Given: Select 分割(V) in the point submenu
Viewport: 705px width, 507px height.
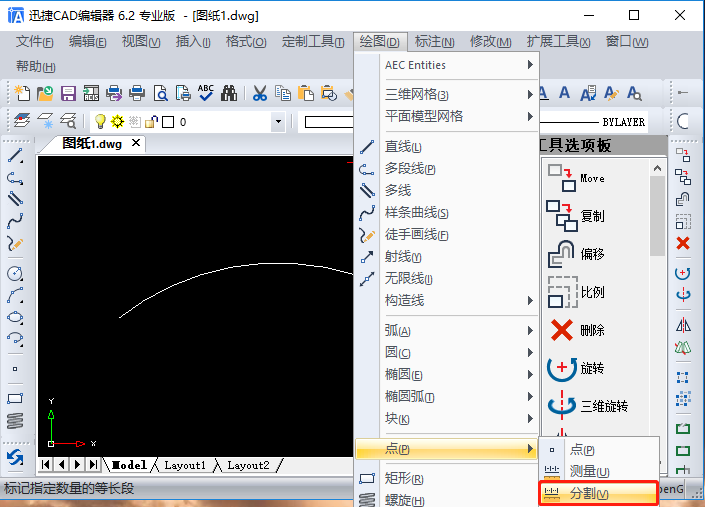Looking at the screenshot, I should point(598,494).
